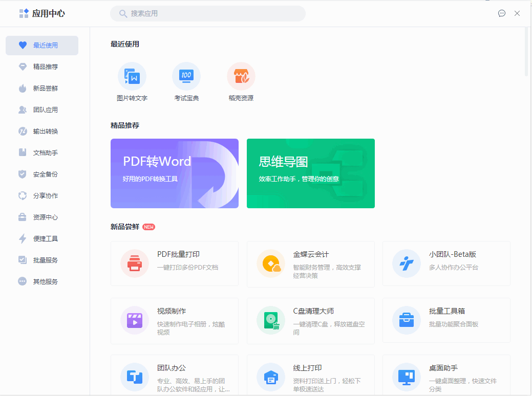Screen dimensions: 532x396
Task: Click the bookmark icon beside 文档助手
Action: click(x=23, y=152)
